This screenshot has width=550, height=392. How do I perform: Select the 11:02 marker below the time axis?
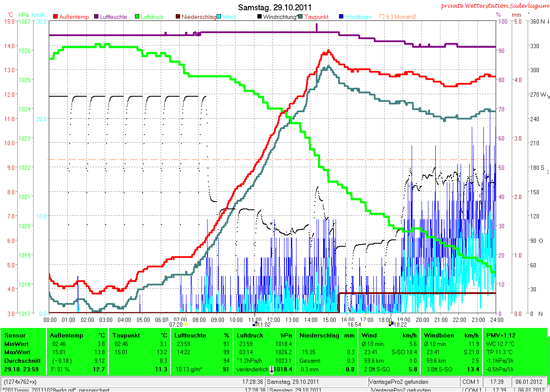255,324
